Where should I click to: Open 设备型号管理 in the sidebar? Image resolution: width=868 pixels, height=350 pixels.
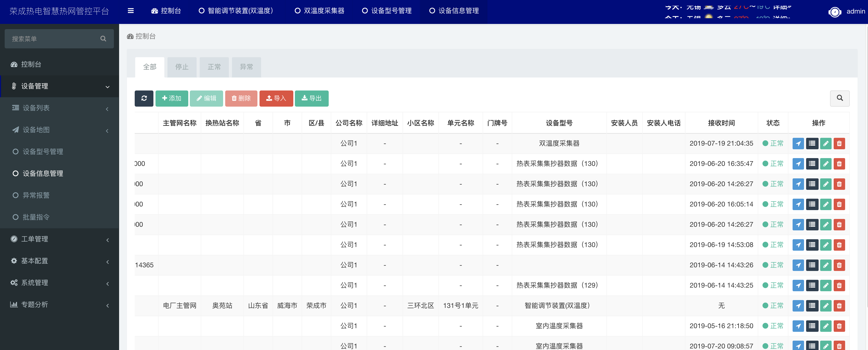click(x=59, y=152)
